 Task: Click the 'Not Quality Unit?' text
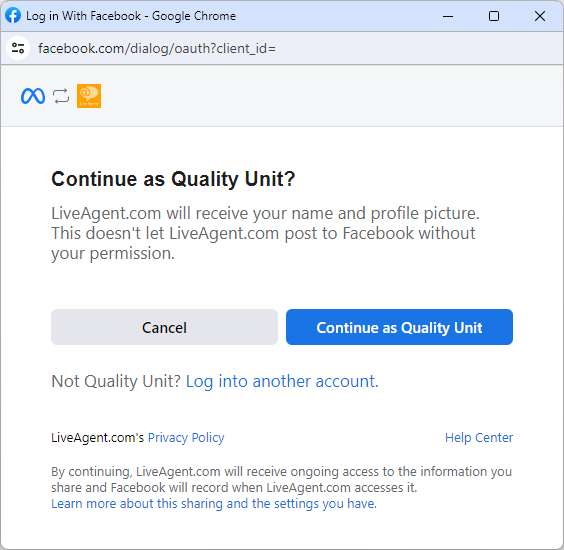coord(116,382)
